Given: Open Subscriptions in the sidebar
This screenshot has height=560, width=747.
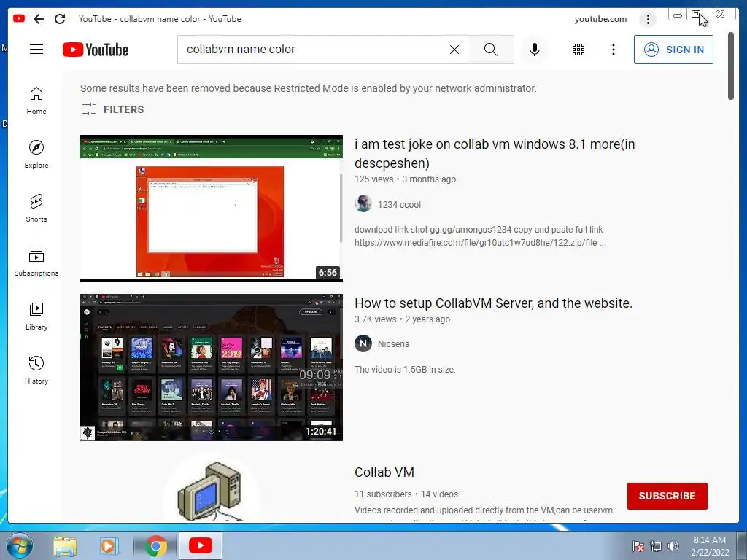Looking at the screenshot, I should click(36, 262).
